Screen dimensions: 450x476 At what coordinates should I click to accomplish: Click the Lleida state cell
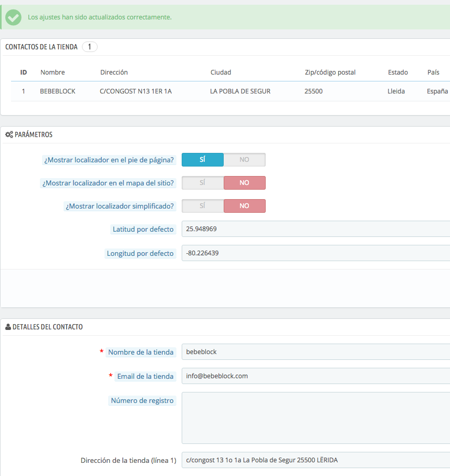click(396, 91)
